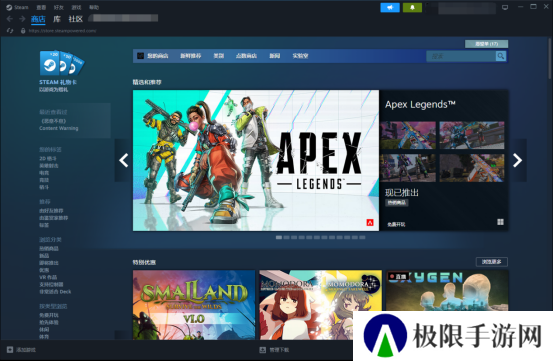Open 由好友推荐 recommendations
Screen dimensions: 553x361
pos(51,210)
